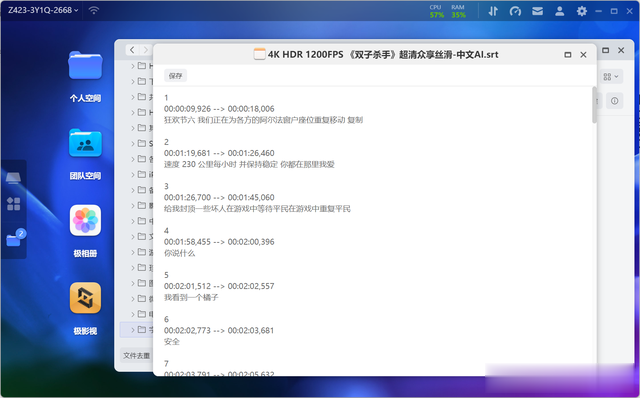Go back with the file manager back arrow
Viewport: 640px width, 398px height.
[132, 50]
